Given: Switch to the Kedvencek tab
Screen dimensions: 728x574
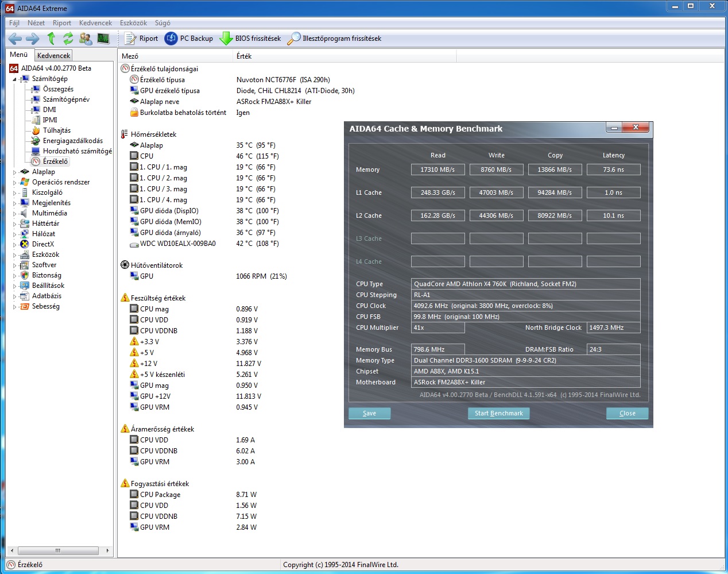Looking at the screenshot, I should (53, 56).
